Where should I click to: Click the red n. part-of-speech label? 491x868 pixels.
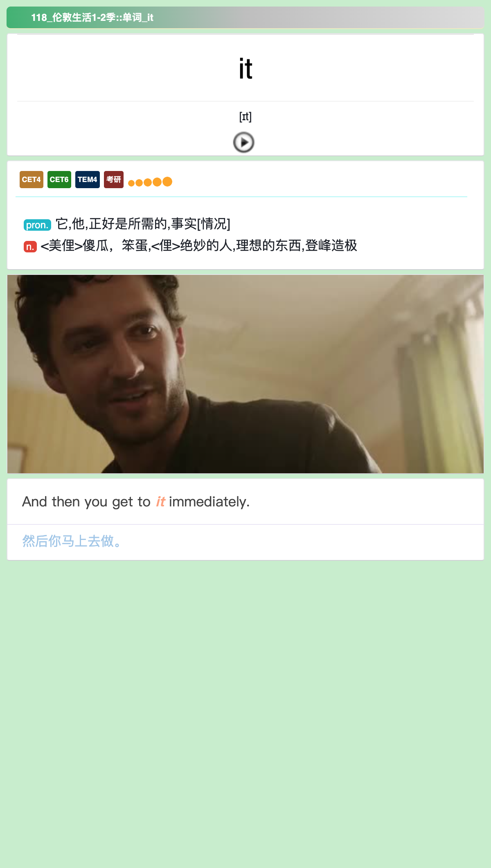pyautogui.click(x=30, y=247)
